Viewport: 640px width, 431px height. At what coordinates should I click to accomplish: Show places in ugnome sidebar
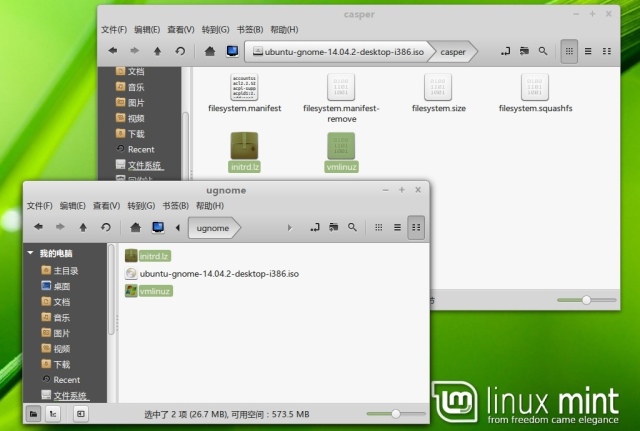(x=33, y=414)
